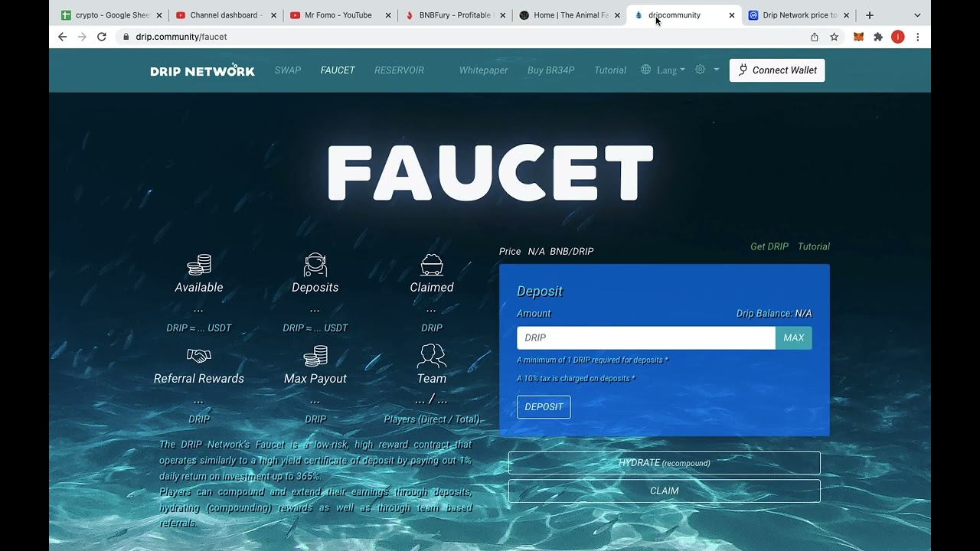980x551 pixels.
Task: Go back with browser back arrow
Action: point(63,37)
